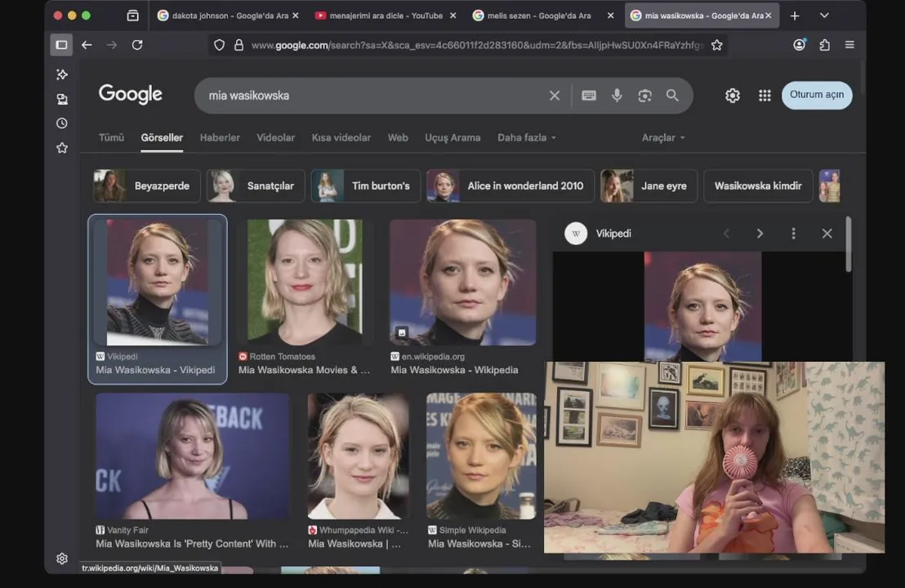The image size is (905, 588).
Task: Open the Google apps grid
Action: (765, 96)
